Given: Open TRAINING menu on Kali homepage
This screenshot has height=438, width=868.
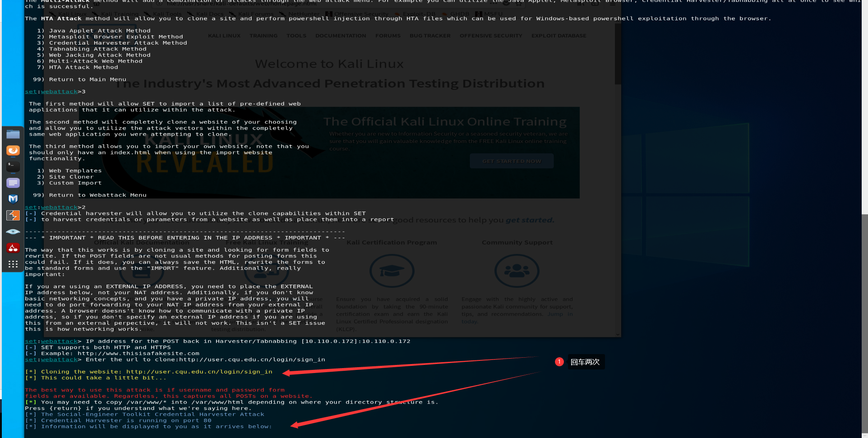Looking at the screenshot, I should pyautogui.click(x=263, y=36).
